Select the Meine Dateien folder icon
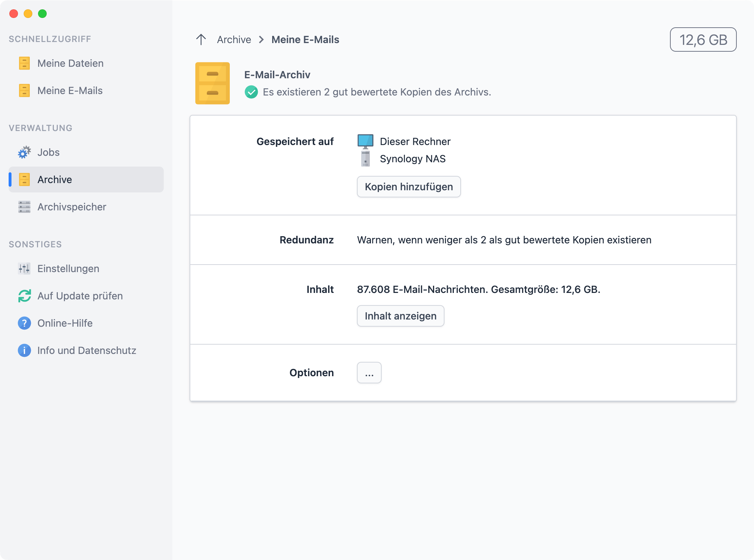Viewport: 754px width, 560px height. click(24, 63)
